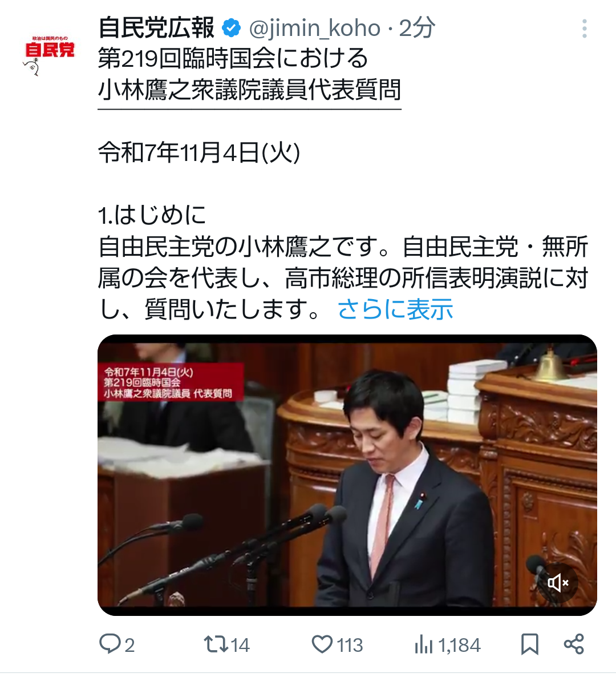This screenshot has height=681, width=616.
Task: Click the reply count 2
Action: point(129,646)
